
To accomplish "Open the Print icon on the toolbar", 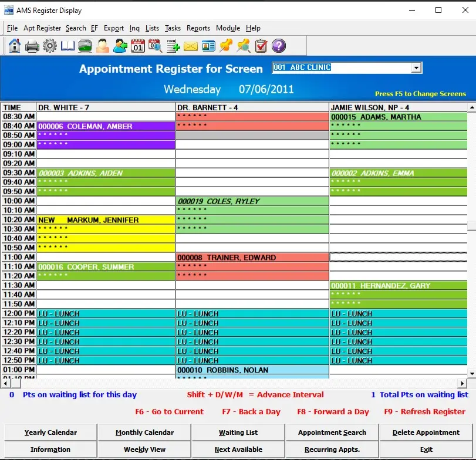I will click(32, 46).
